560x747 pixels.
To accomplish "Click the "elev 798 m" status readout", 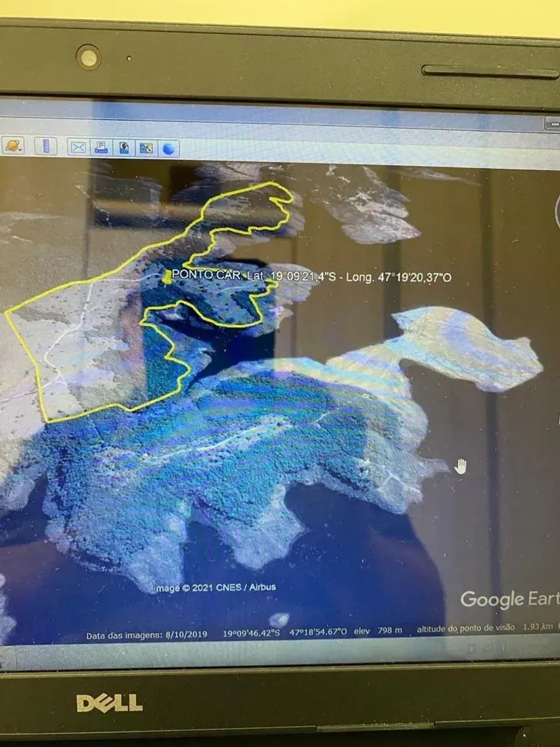I will (x=379, y=630).
